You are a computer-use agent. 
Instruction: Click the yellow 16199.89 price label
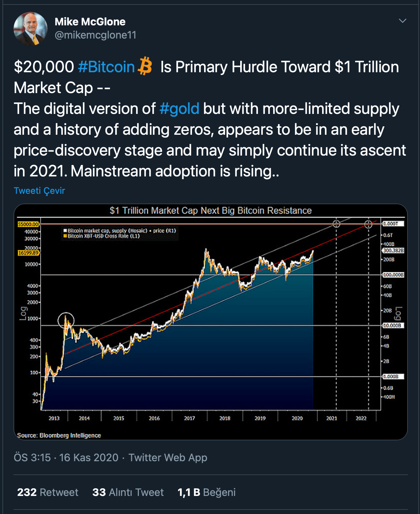(28, 253)
